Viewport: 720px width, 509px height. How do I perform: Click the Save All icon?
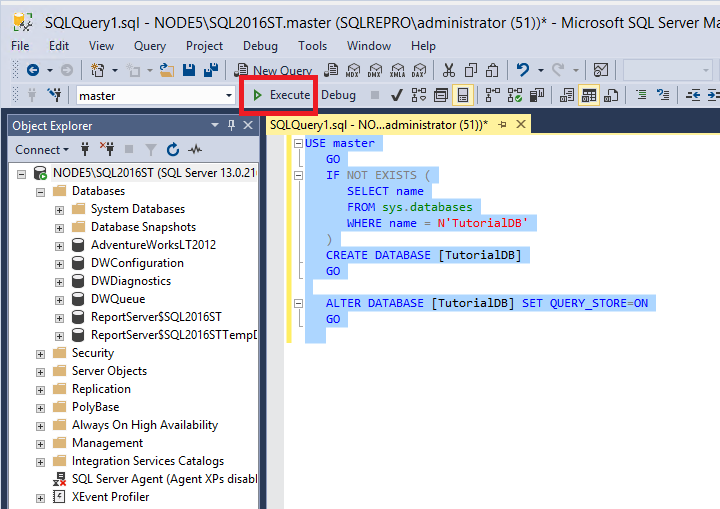point(211,70)
